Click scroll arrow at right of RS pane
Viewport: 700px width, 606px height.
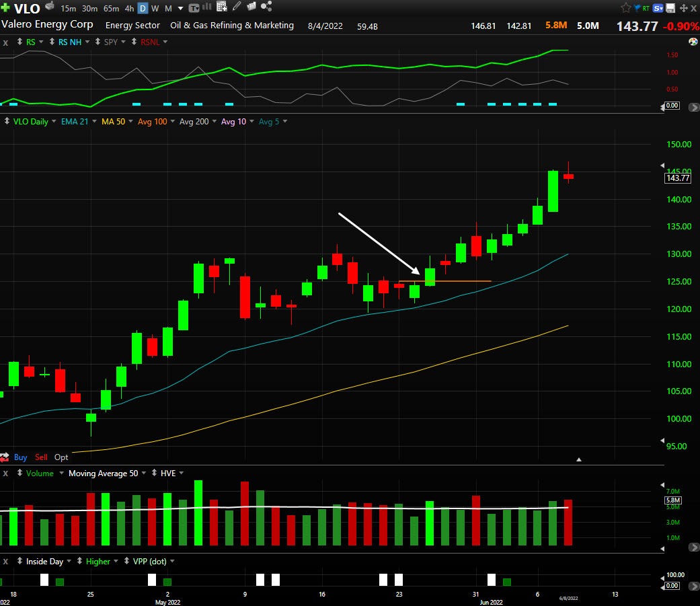[694, 107]
